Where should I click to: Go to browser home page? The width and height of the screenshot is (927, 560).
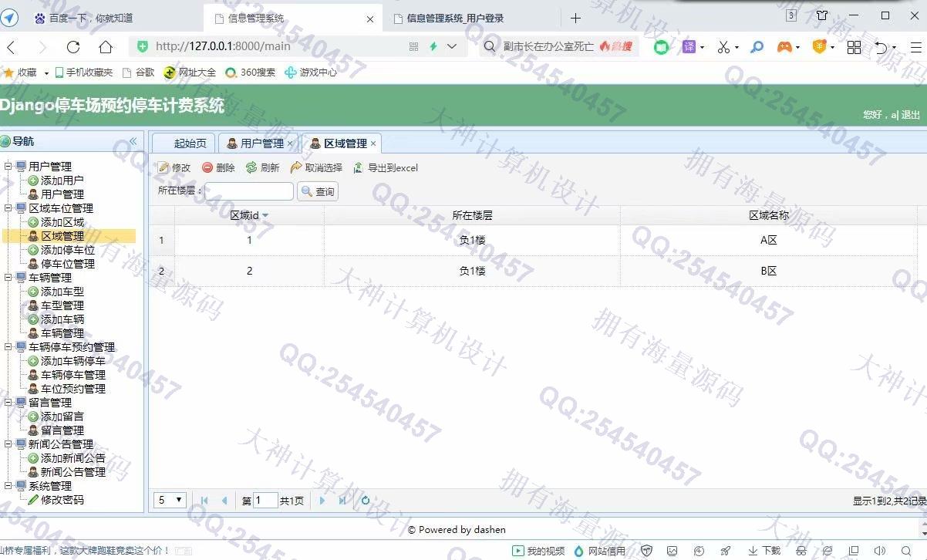pyautogui.click(x=106, y=46)
